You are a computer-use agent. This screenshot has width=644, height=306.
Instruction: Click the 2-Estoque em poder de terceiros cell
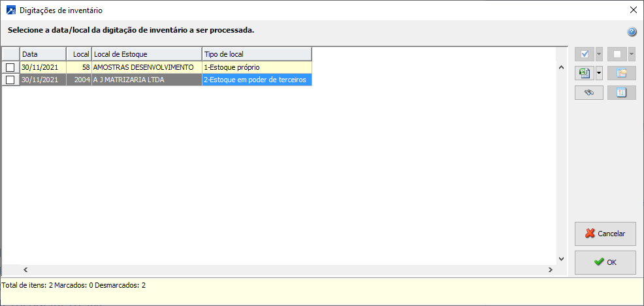click(x=257, y=80)
